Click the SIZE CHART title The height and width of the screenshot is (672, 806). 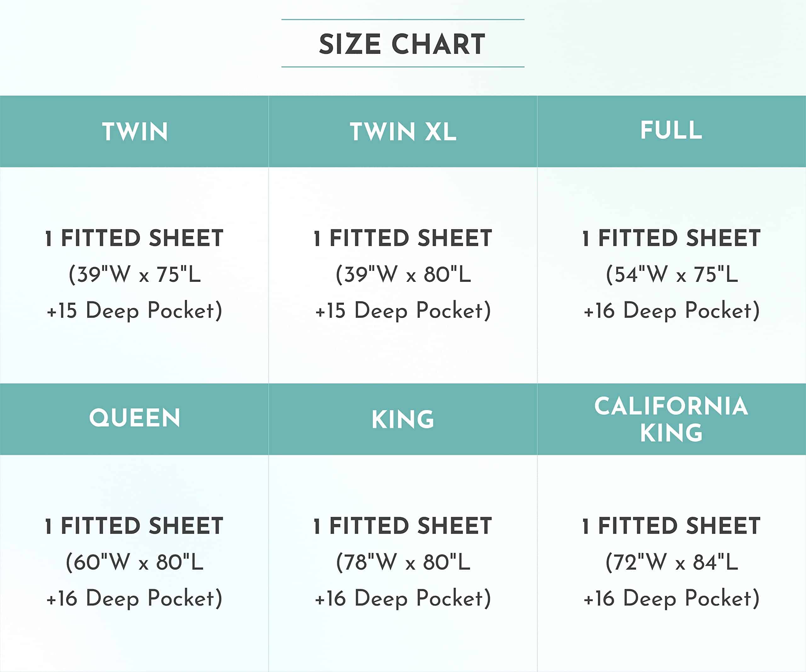pos(402,44)
